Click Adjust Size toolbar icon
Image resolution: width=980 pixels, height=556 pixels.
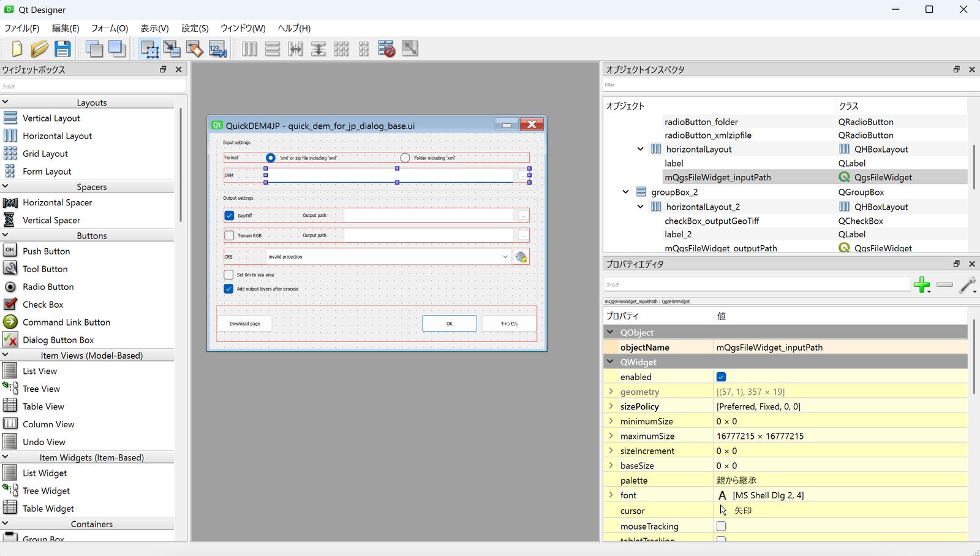tap(410, 49)
